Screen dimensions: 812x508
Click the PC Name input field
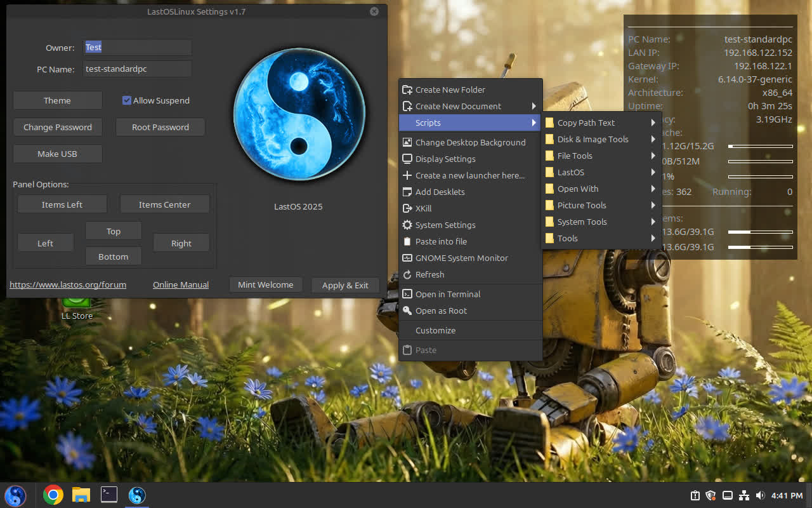137,69
